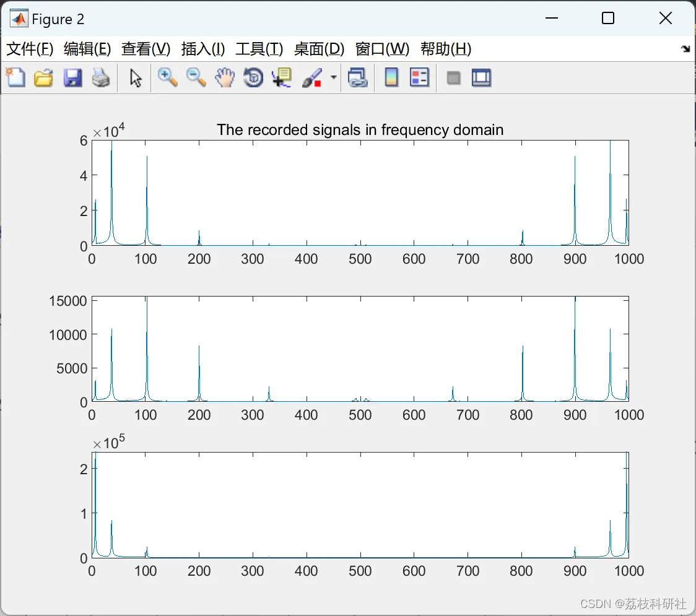Select the Zoom In magnifier tool
The image size is (696, 616).
click(x=167, y=77)
